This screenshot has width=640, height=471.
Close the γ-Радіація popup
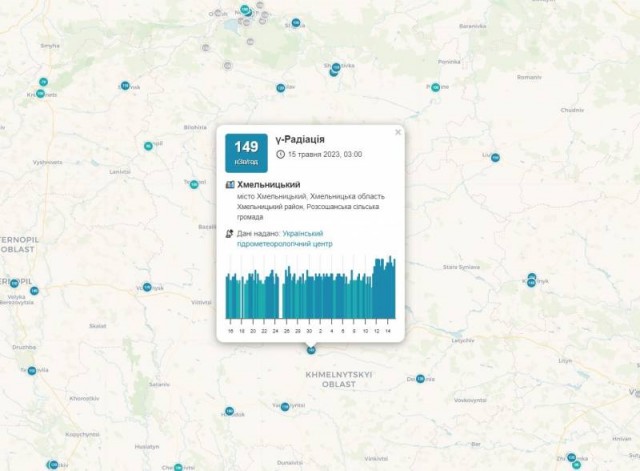click(398, 132)
